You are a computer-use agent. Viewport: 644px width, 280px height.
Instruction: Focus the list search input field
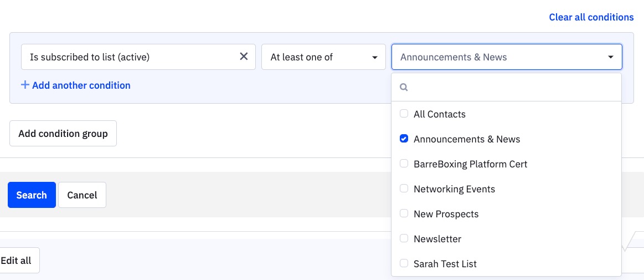tap(507, 87)
